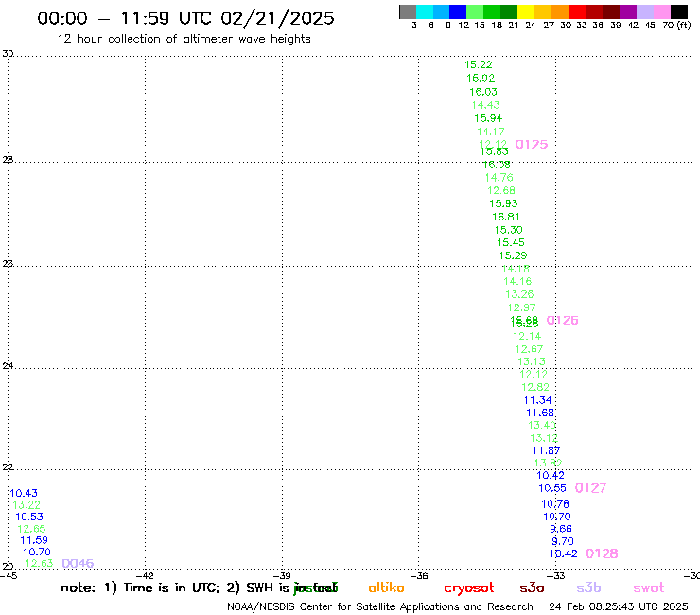
Task: Select the blue 10.55 reading
Action: [552, 488]
